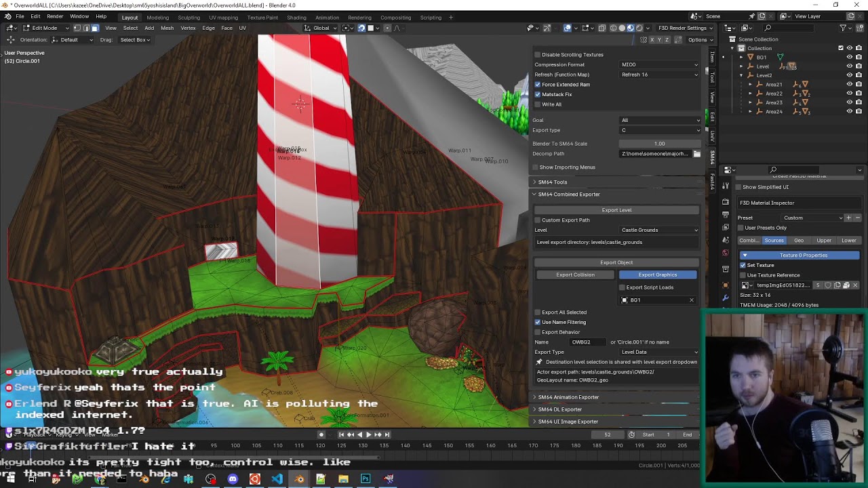Uncheck Force Extended Ram
The height and width of the screenshot is (488, 868).
click(x=538, y=85)
